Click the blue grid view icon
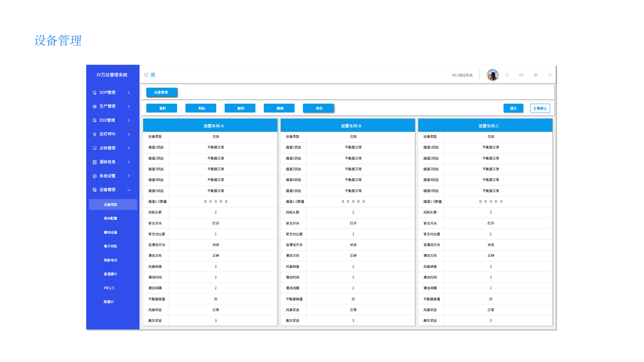 tap(153, 75)
